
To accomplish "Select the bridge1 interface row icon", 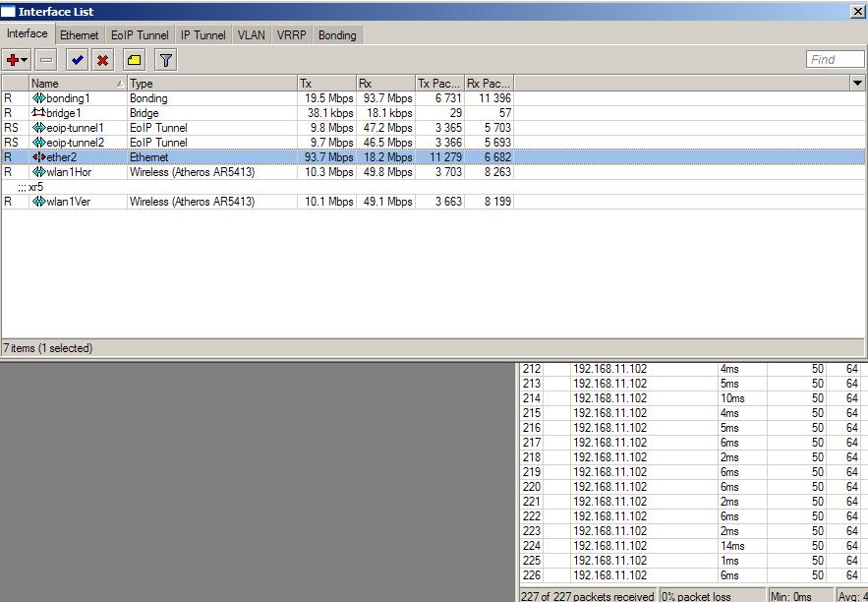I will [x=39, y=113].
